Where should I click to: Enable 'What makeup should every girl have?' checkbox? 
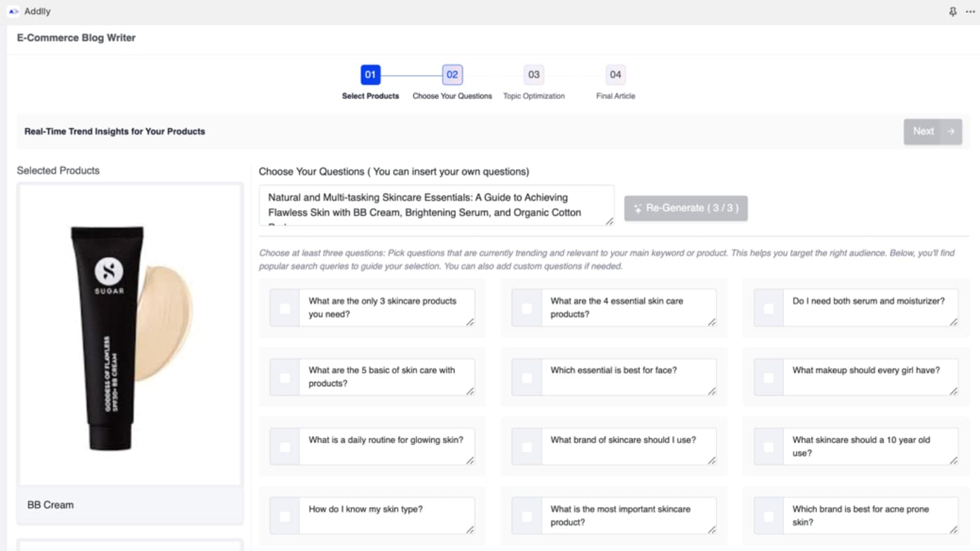coord(769,378)
